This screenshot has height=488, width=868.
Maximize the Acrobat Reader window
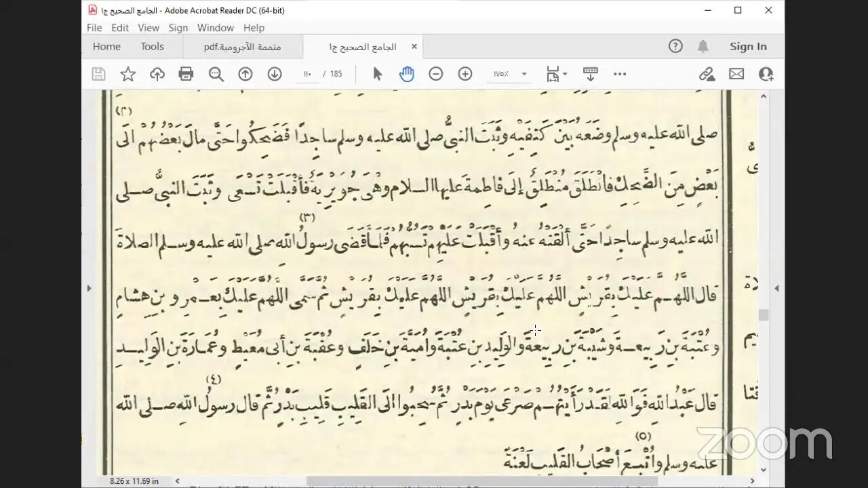click(x=738, y=10)
